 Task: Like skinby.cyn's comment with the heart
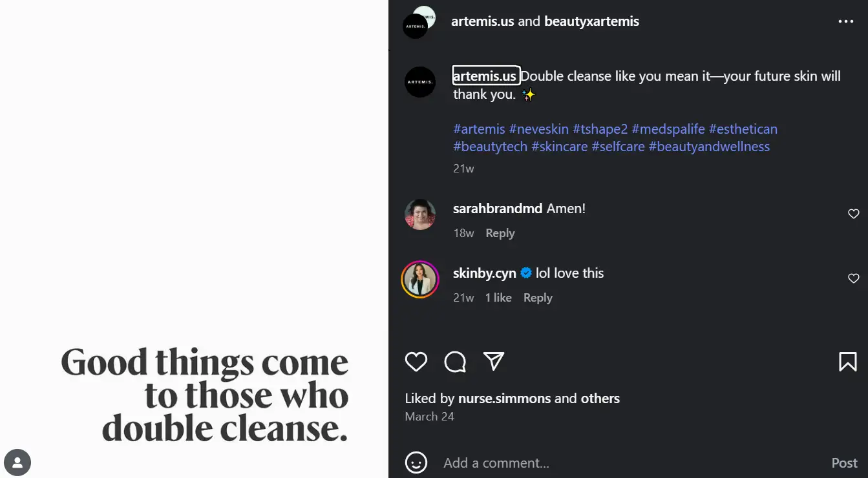pyautogui.click(x=853, y=278)
